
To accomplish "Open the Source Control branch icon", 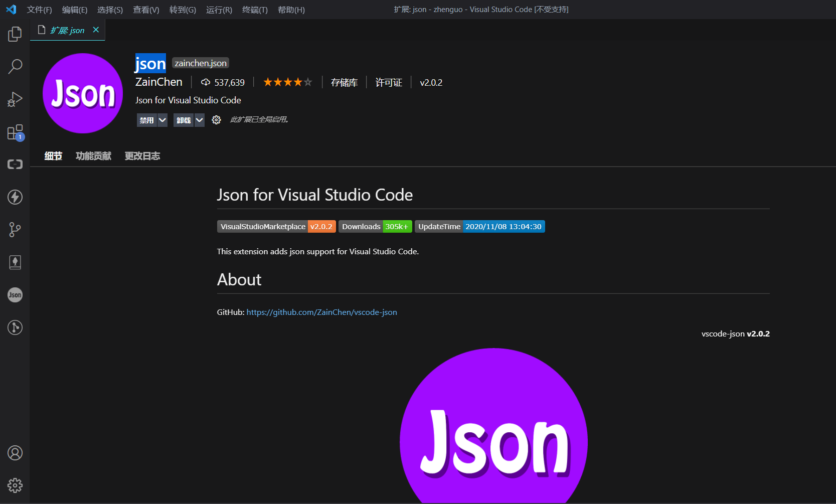I will pos(15,230).
